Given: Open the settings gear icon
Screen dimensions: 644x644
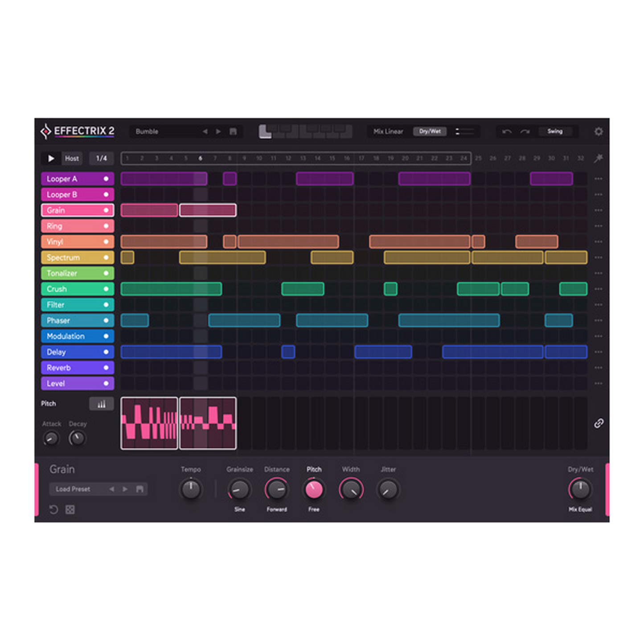Looking at the screenshot, I should (x=599, y=131).
